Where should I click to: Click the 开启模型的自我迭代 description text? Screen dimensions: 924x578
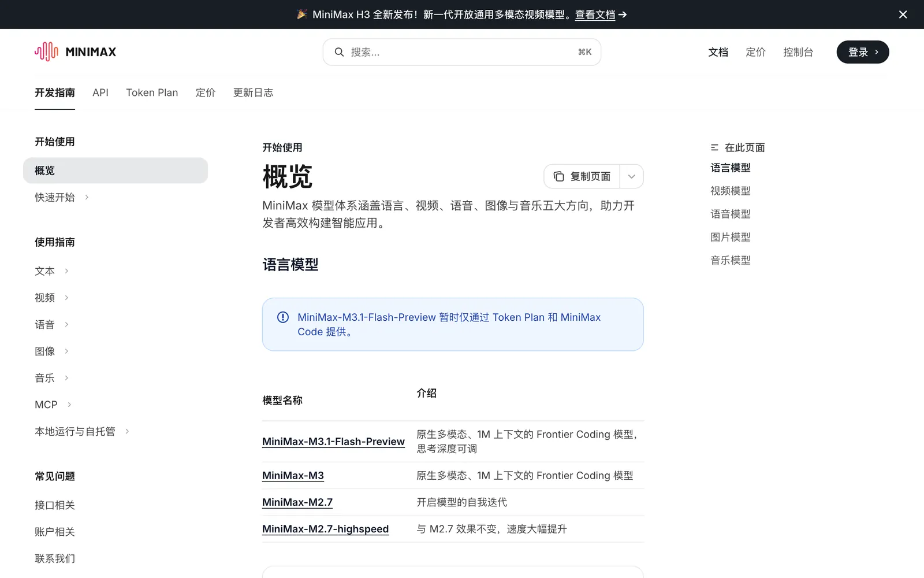click(462, 502)
